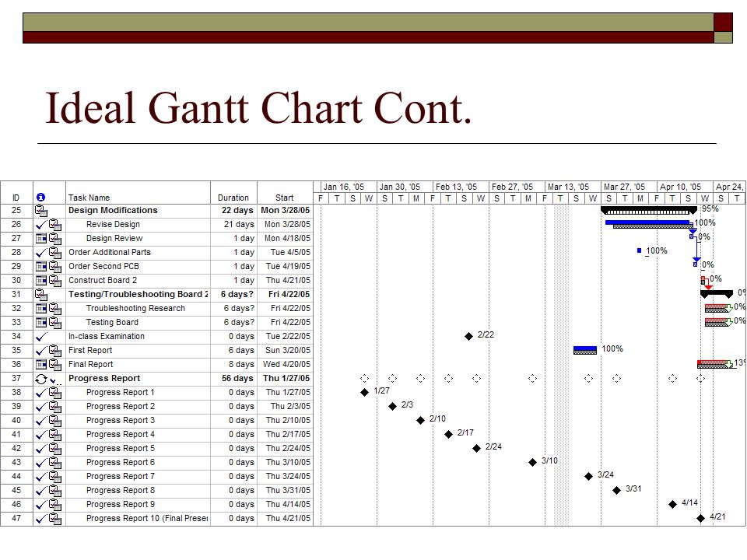This screenshot has height=560, width=747.
Task: Click the checkmark in Progress Report 1 row
Action: 41,393
